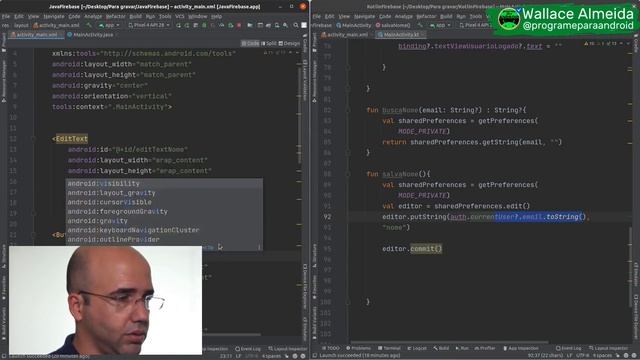Open Code menu in JavaFirebase window
Image resolution: width=640 pixels, height=360 pixels.
(74, 16)
